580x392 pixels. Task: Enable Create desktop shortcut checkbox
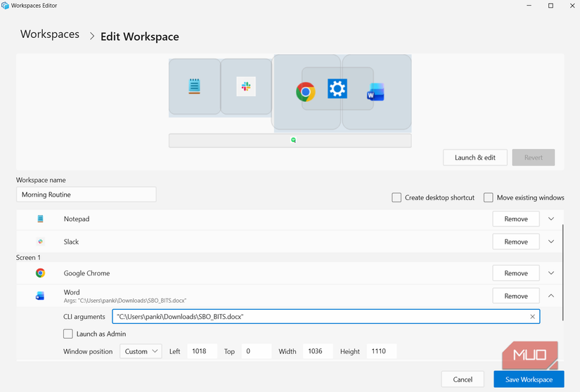pyautogui.click(x=397, y=197)
